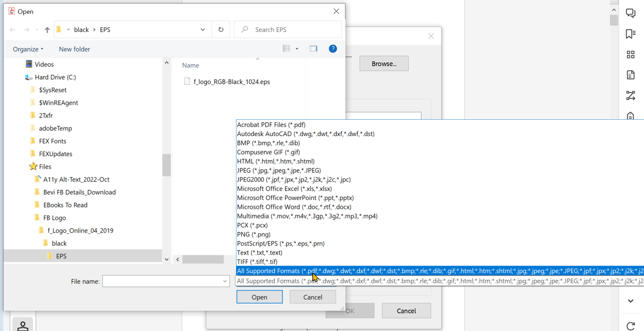This screenshot has height=331, width=644.
Task: Open the accessibility Tags panel
Action: coord(631,116)
